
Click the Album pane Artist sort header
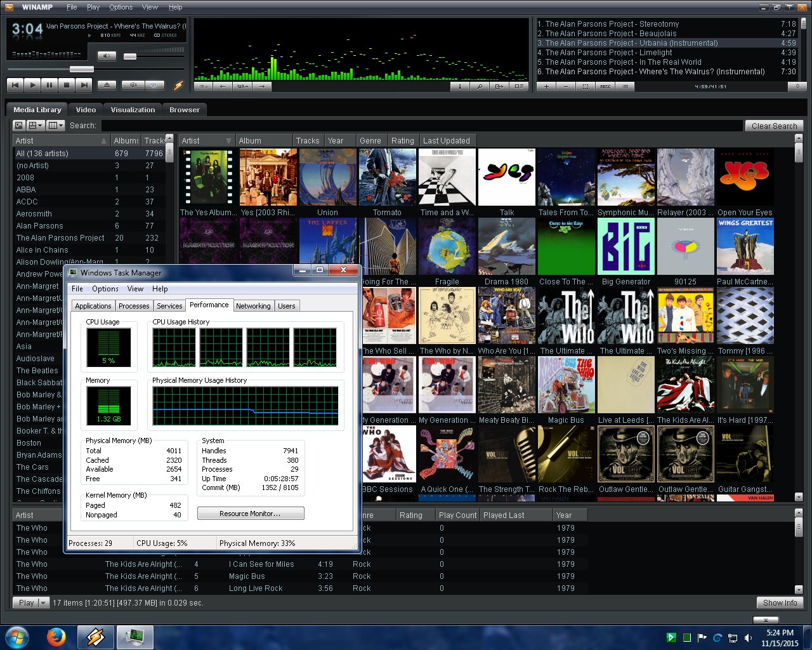[x=207, y=140]
